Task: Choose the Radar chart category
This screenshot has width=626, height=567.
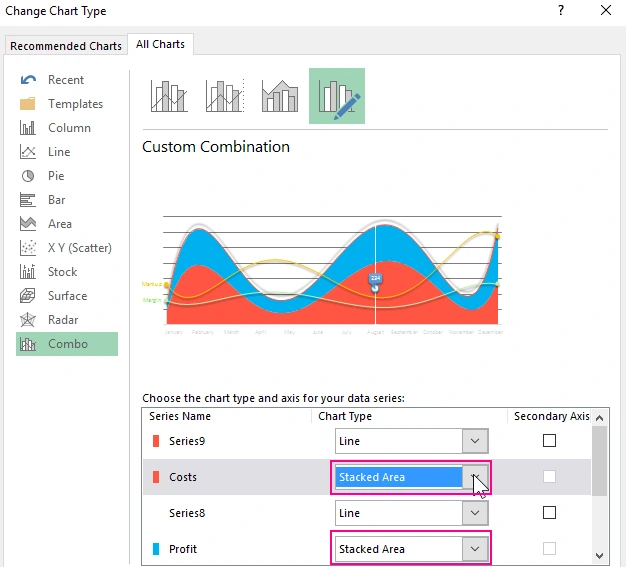Action: pyautogui.click(x=62, y=320)
